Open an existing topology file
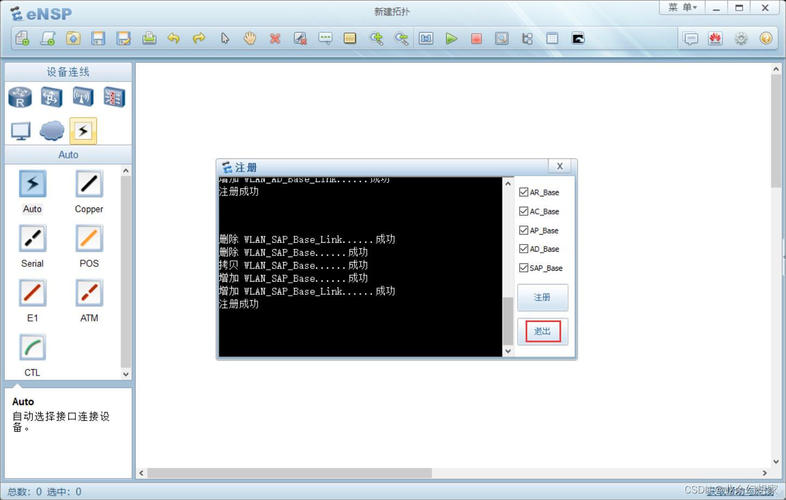The height and width of the screenshot is (500, 786). 73,39
